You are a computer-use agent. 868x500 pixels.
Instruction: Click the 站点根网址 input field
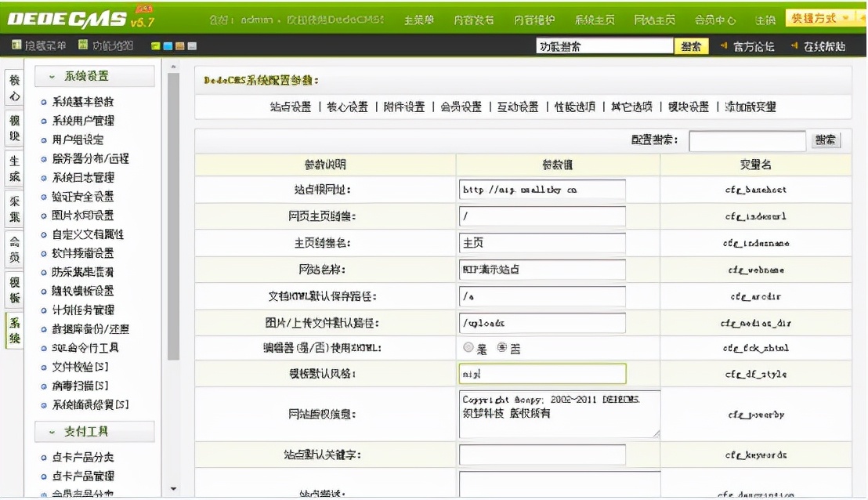tap(542, 190)
